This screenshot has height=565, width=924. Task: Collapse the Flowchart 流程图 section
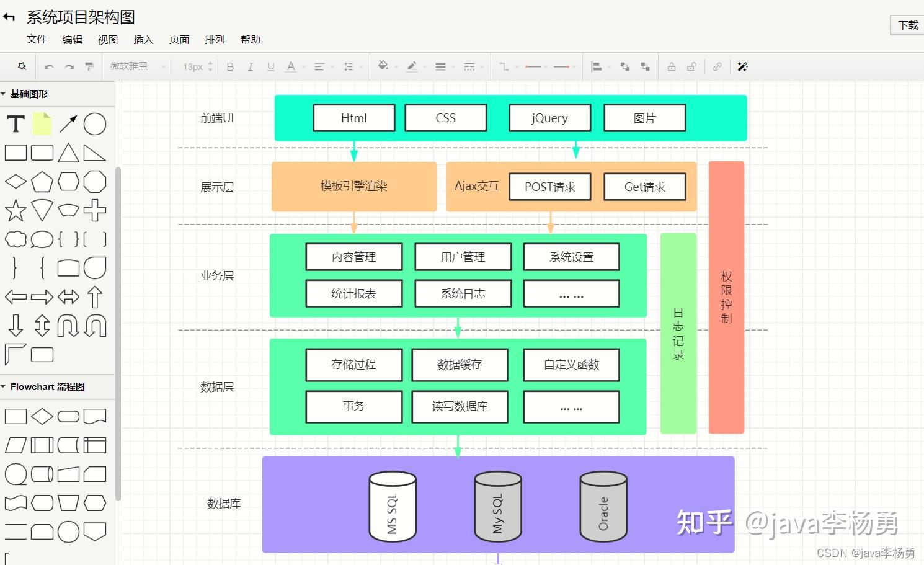[x=6, y=386]
